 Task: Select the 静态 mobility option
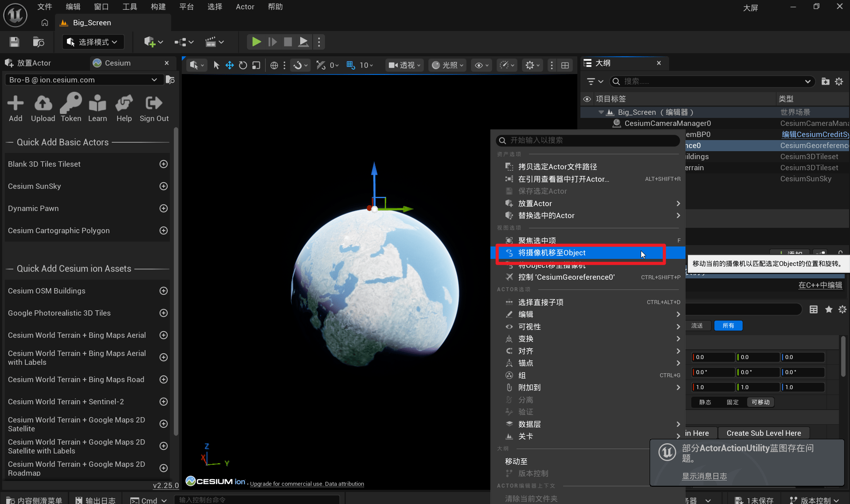pyautogui.click(x=705, y=402)
